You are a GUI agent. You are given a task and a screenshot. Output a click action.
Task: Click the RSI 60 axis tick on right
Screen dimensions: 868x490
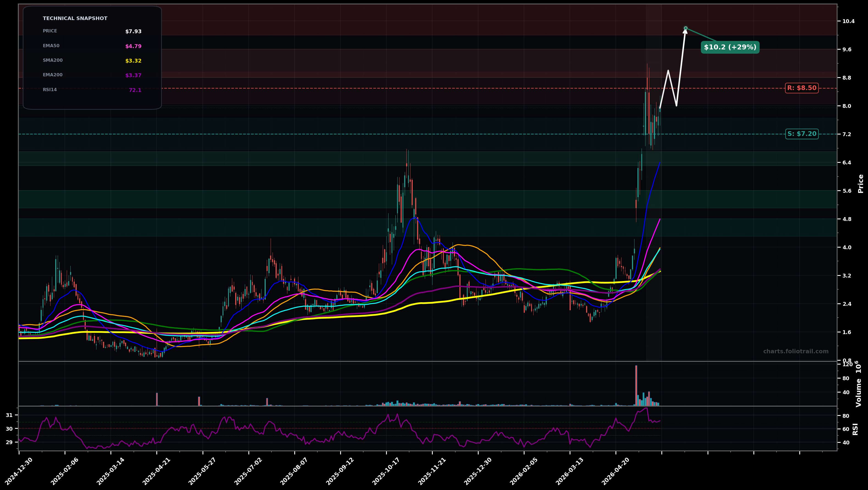(x=846, y=429)
